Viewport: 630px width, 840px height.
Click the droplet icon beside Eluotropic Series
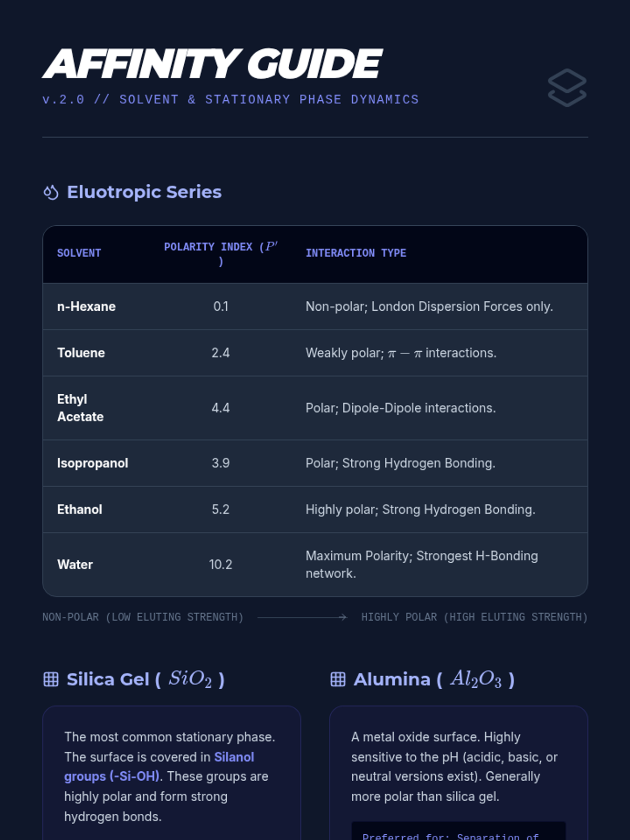51,193
